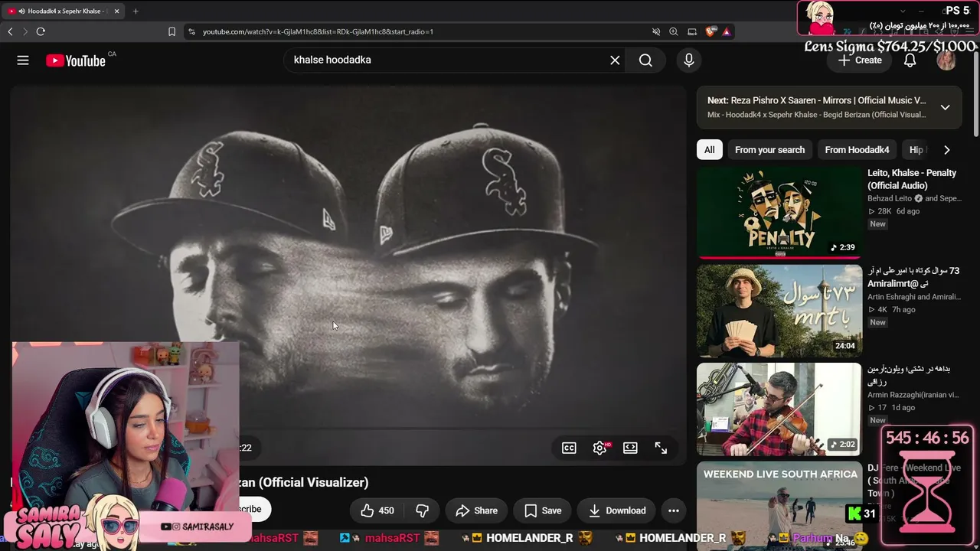Open Leito, Khalse - Penalty video title
This screenshot has height=551, width=980.
pyautogui.click(x=912, y=178)
